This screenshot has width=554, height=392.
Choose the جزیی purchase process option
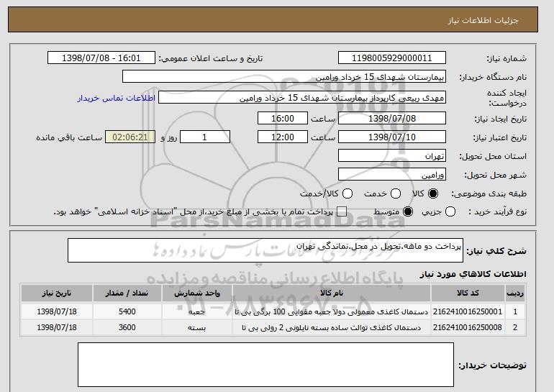(x=450, y=212)
